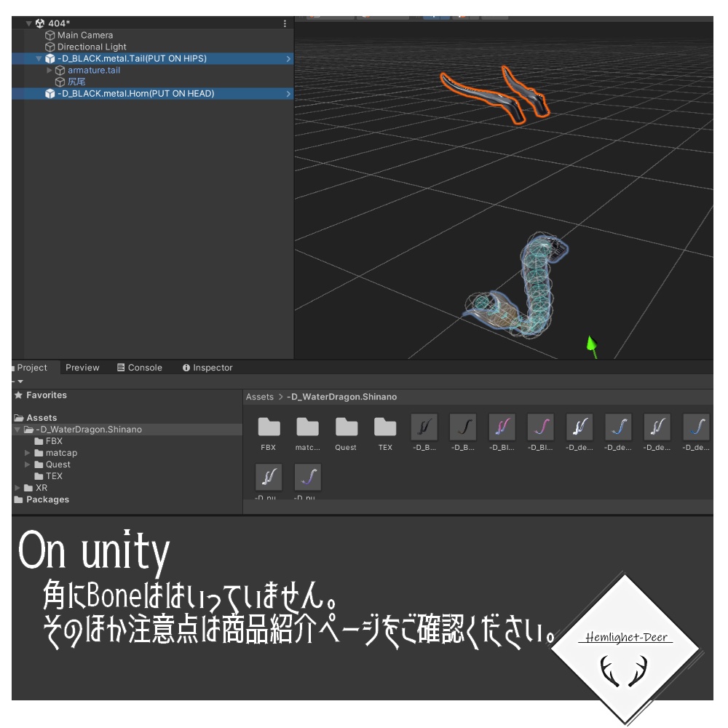Expand the armature.tail object
This screenshot has height=728, width=728.
point(49,70)
